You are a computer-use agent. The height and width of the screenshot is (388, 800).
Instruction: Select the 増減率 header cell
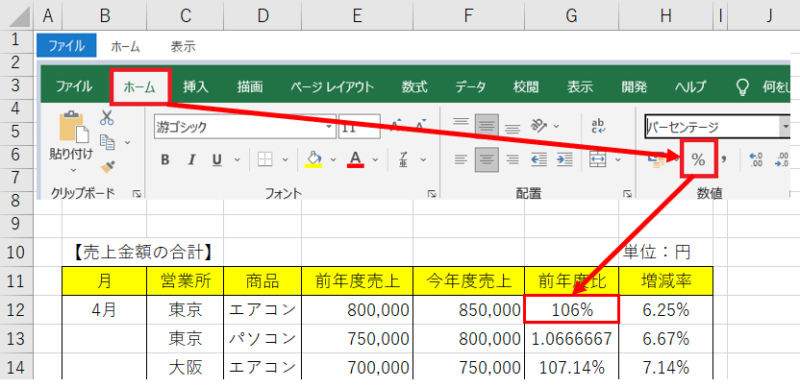point(666,281)
